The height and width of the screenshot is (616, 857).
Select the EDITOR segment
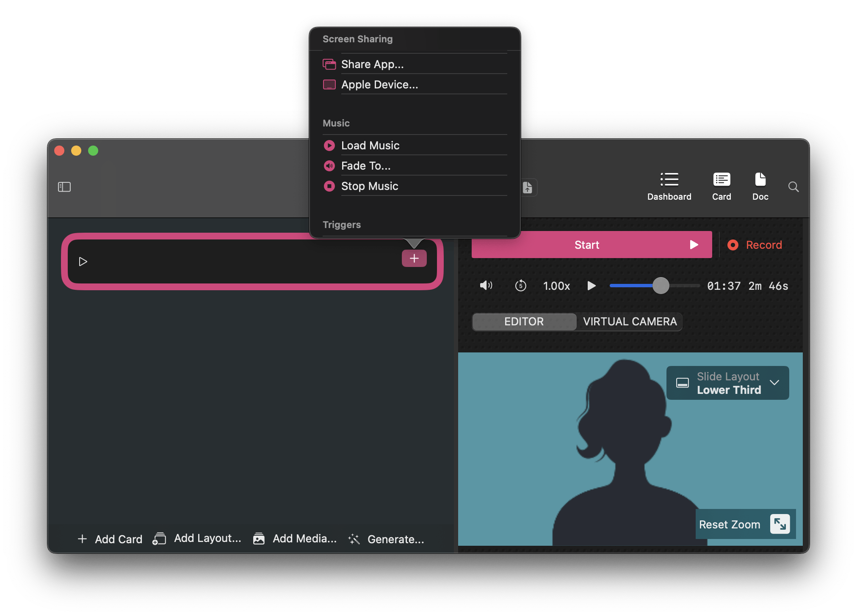click(524, 322)
